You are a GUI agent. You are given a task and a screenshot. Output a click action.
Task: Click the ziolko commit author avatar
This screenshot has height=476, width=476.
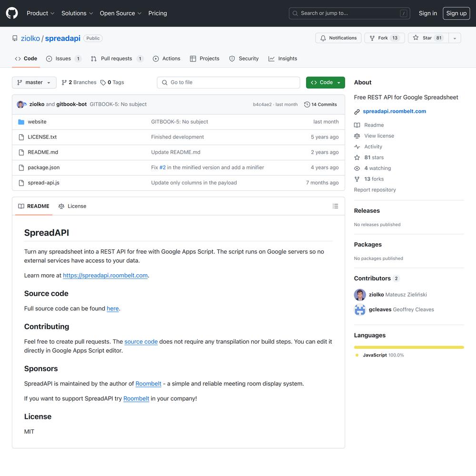[20, 104]
